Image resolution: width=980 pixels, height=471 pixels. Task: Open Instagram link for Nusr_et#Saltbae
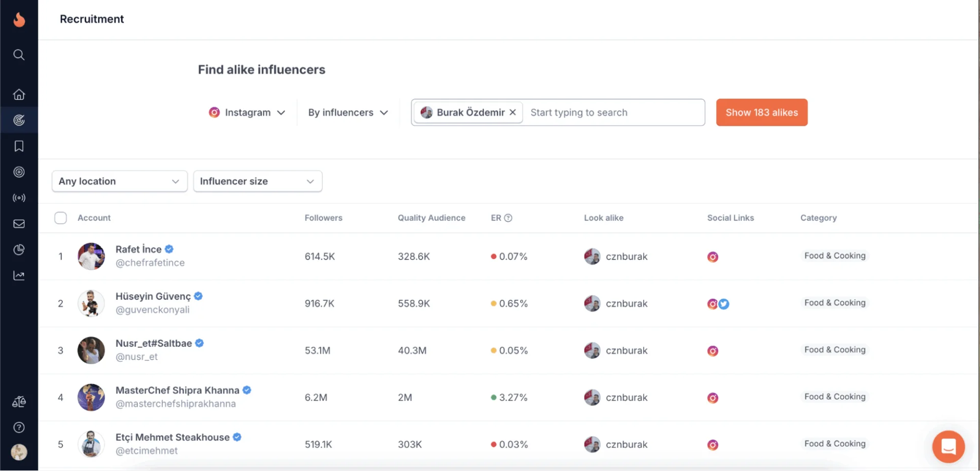tap(713, 351)
